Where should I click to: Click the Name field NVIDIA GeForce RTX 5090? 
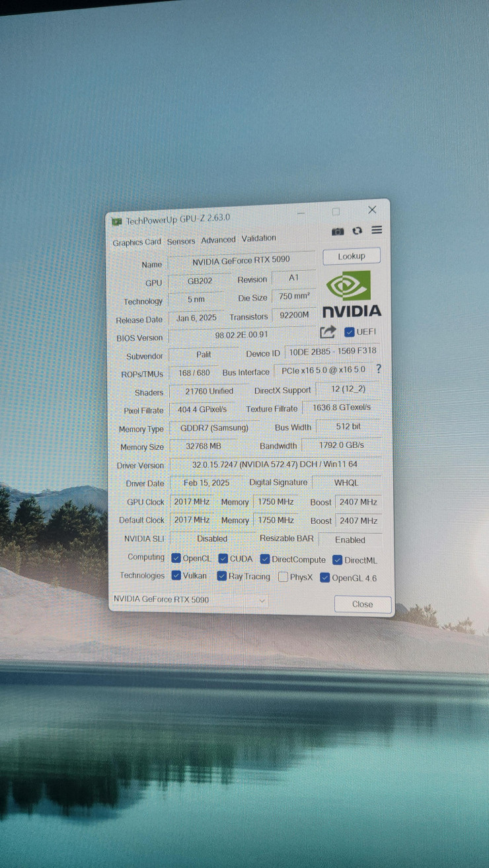coord(241,261)
